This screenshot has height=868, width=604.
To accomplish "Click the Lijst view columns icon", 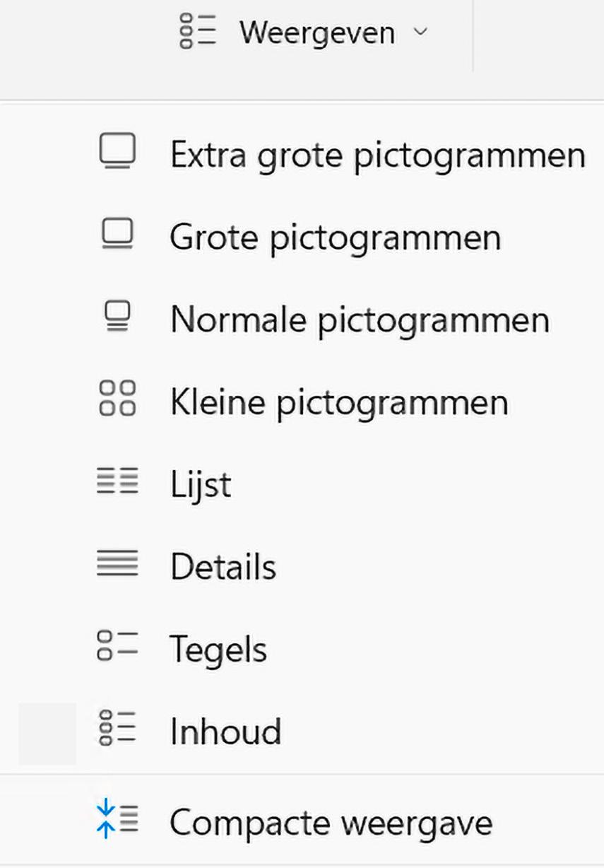I will point(117,482).
